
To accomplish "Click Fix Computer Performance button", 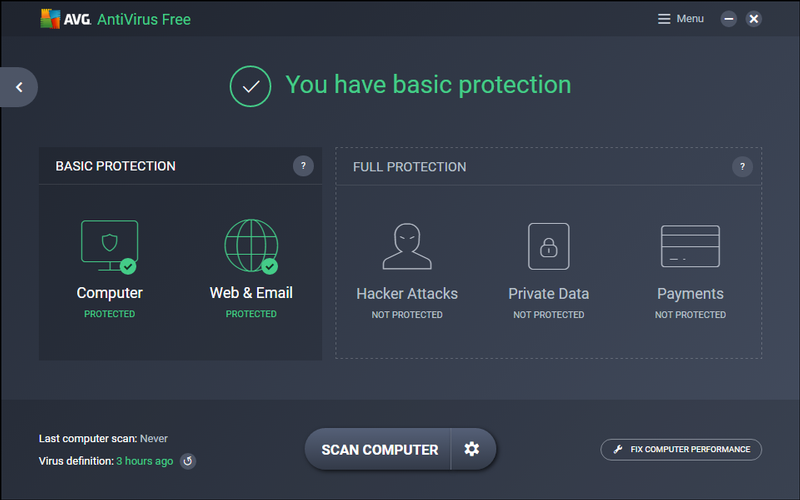I will point(681,449).
